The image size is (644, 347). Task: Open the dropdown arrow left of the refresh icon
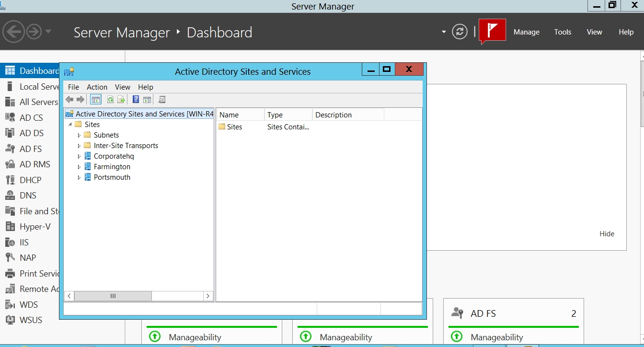point(444,32)
